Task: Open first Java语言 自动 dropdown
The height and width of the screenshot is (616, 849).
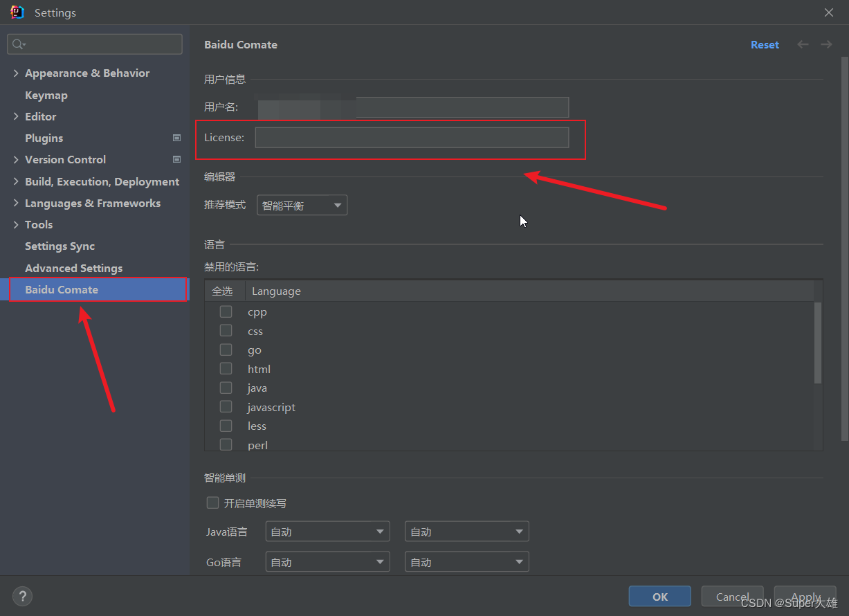Action: (327, 532)
